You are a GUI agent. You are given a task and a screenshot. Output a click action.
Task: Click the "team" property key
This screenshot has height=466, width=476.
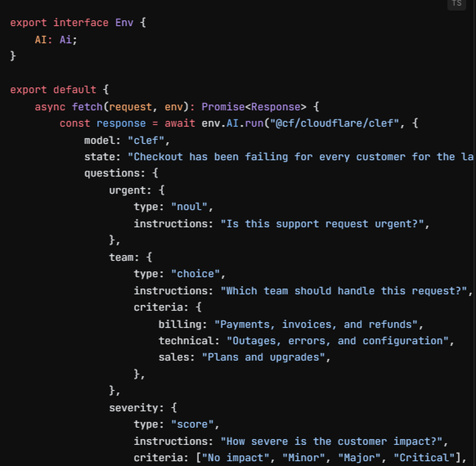tap(121, 258)
